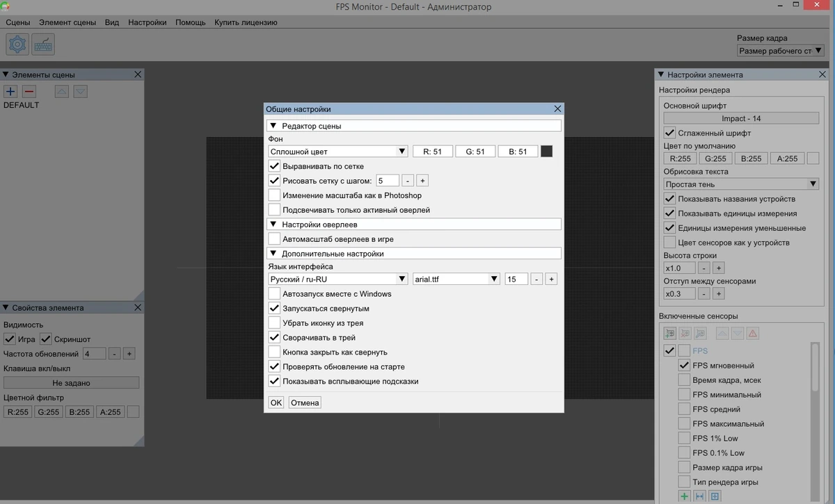Move sensor down arrow icon
835x504 pixels.
click(x=737, y=334)
